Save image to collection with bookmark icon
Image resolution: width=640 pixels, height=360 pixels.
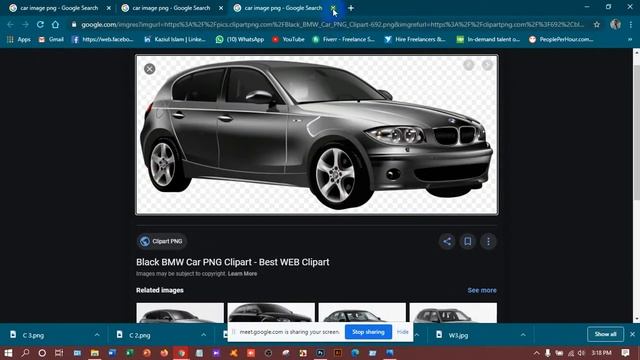click(x=468, y=241)
